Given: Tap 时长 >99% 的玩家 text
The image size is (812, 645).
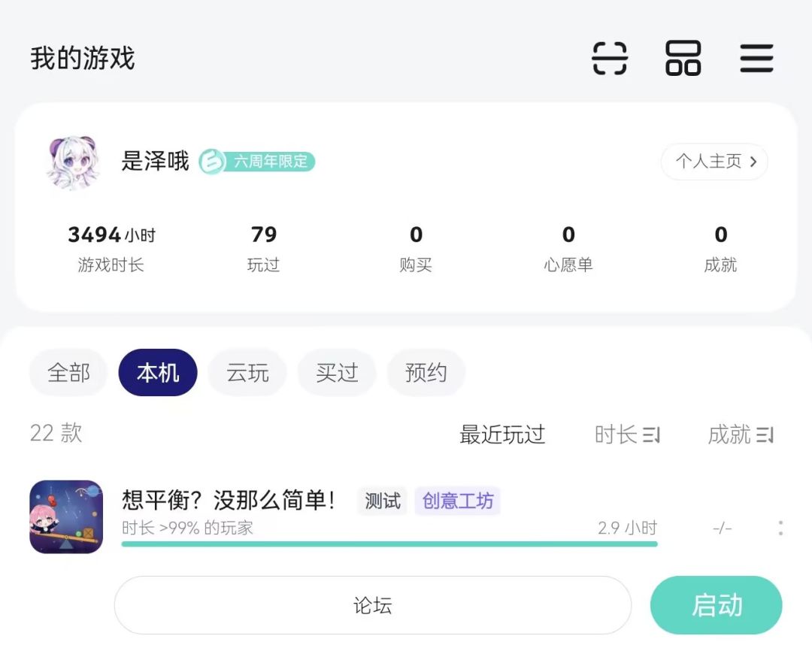Looking at the screenshot, I should [x=187, y=528].
